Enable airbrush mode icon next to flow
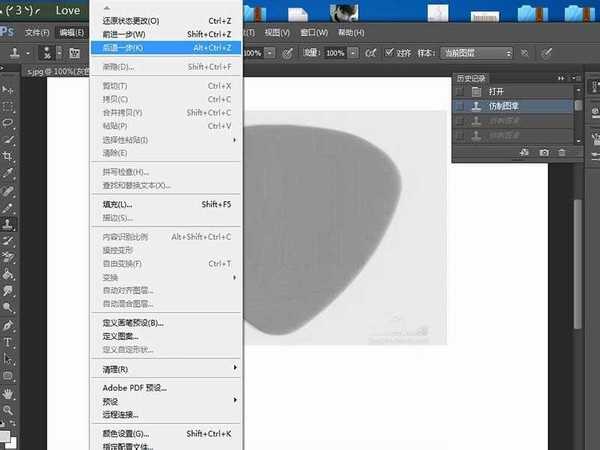The width and height of the screenshot is (600, 450). click(x=370, y=53)
